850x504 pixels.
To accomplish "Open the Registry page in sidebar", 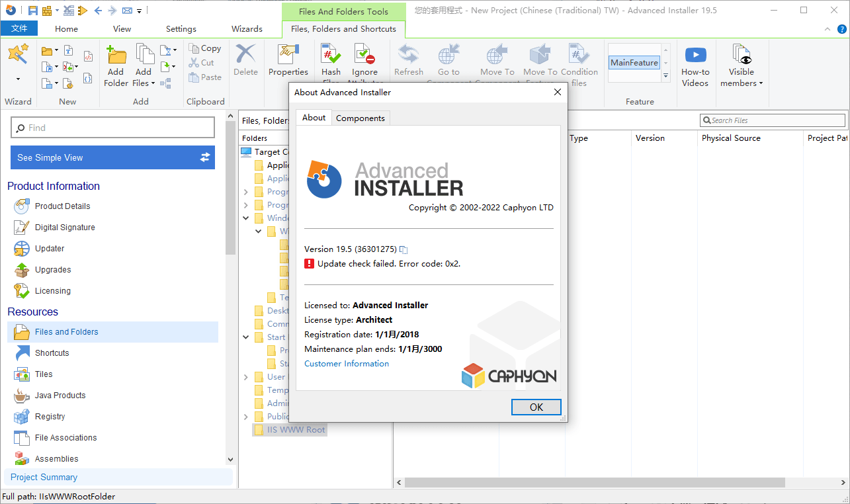I will 50,417.
